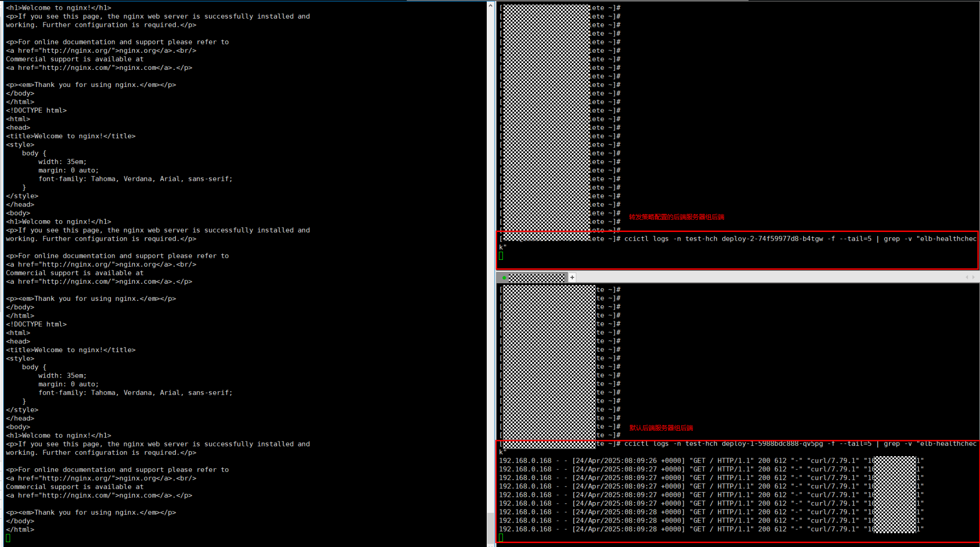Click the log entry timestamped 08:09:26
The width and height of the screenshot is (980, 547).
(x=711, y=461)
